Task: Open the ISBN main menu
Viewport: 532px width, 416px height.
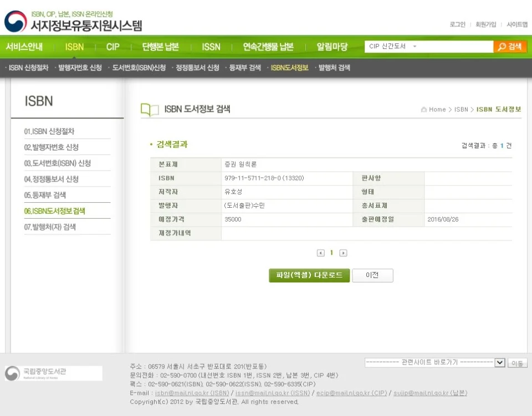Action: pos(74,47)
